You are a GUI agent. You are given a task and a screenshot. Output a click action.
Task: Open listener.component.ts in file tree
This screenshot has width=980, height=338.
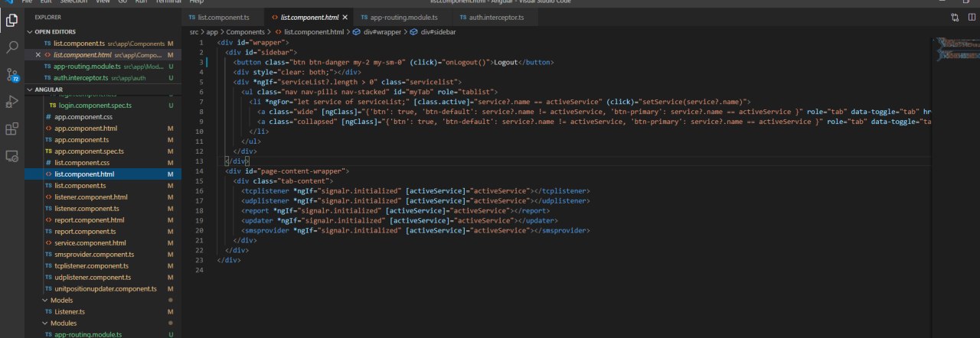click(103, 209)
